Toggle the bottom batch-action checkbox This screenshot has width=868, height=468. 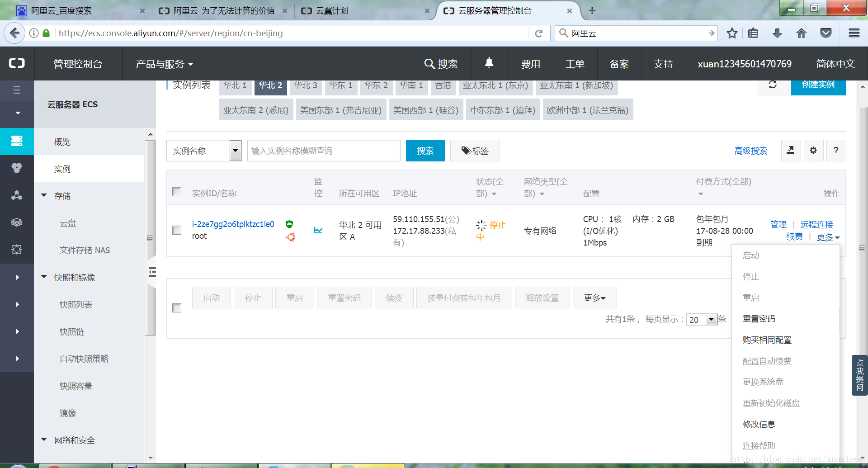pos(177,308)
